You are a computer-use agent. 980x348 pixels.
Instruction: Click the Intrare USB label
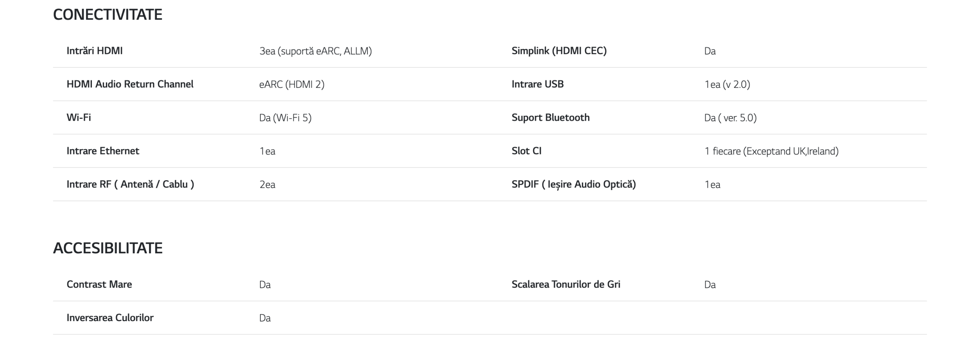(x=537, y=84)
